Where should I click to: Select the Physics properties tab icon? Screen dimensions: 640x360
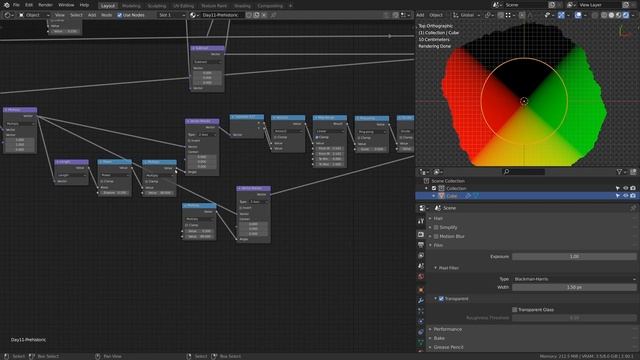(421, 322)
